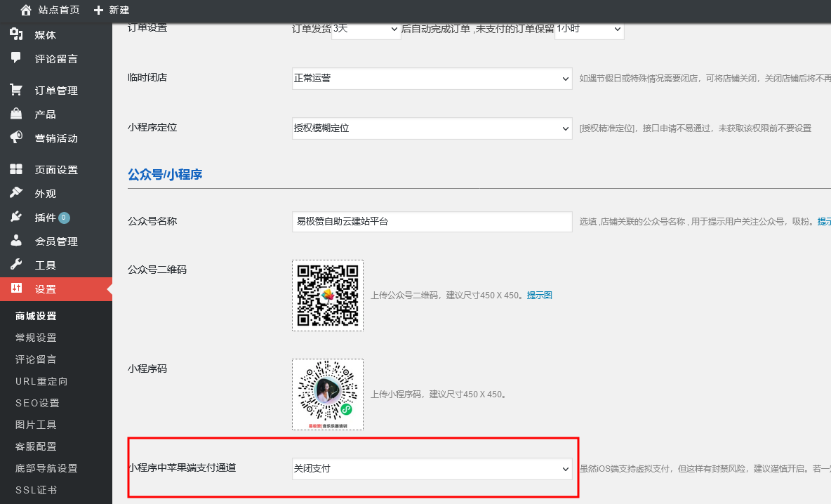Screen dimensions: 831x504
Task: Open 插件 in the sidebar menu
Action: point(46,218)
